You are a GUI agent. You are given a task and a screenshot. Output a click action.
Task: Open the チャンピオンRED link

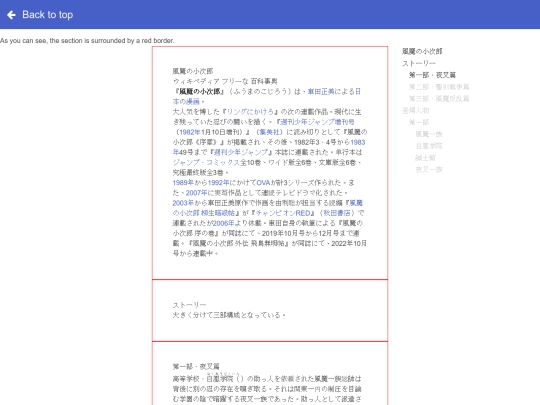click(x=283, y=213)
